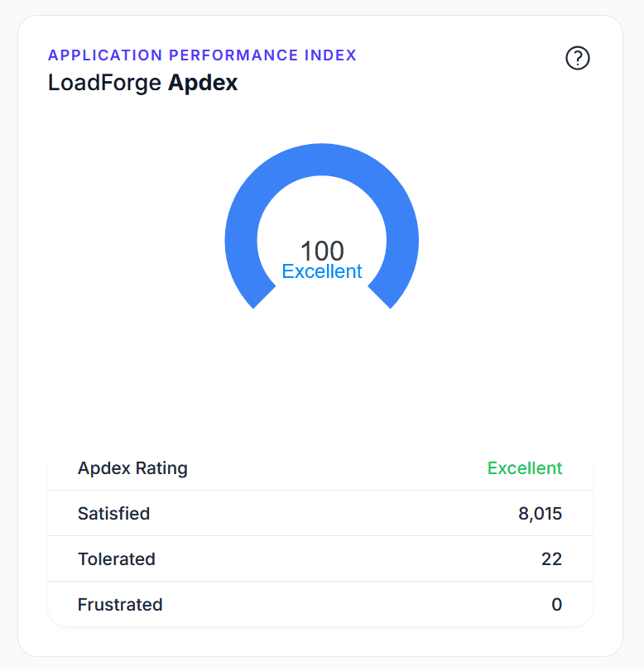
Task: Select the 100 score in the gauge
Action: pyautogui.click(x=322, y=251)
